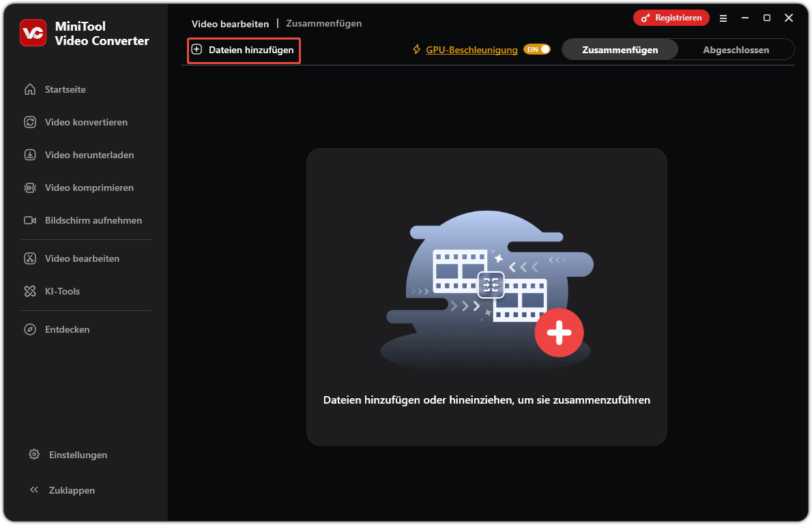Click the 'Dateien hinzufügen oder hineinziehen' text

pos(487,400)
